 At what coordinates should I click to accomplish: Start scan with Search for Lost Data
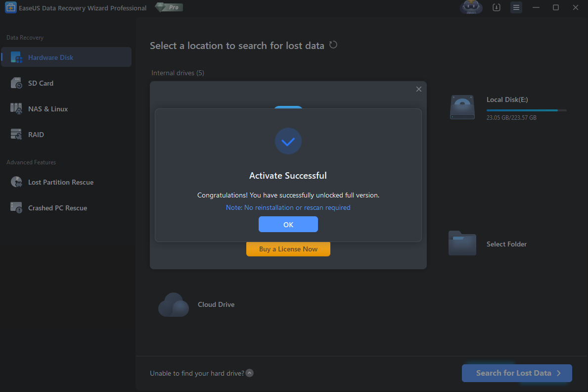(517, 373)
